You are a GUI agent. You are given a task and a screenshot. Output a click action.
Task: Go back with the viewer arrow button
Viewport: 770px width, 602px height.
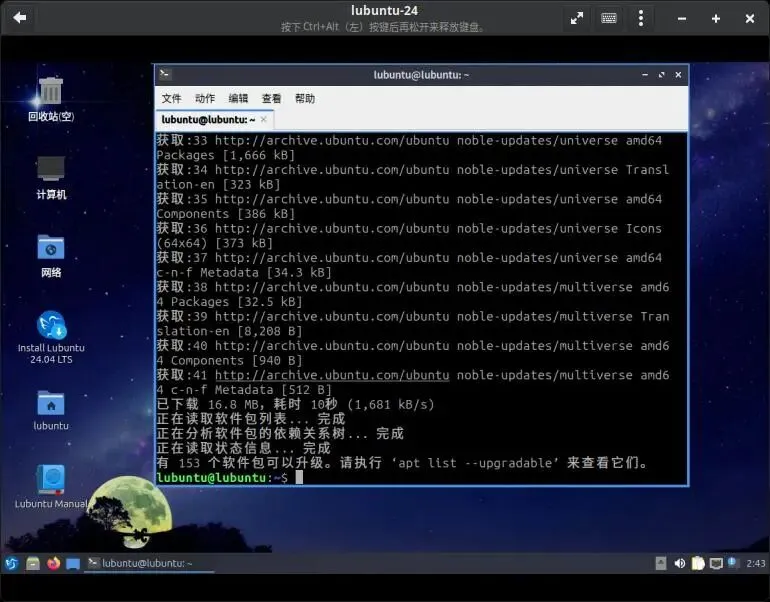(20, 18)
